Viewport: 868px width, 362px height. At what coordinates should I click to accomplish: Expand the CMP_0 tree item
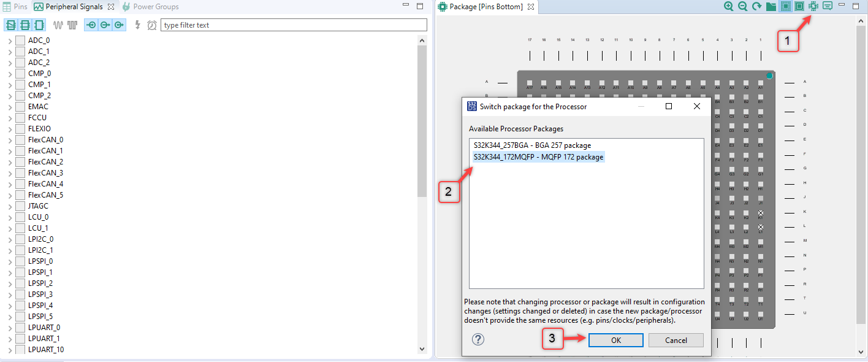(10, 73)
